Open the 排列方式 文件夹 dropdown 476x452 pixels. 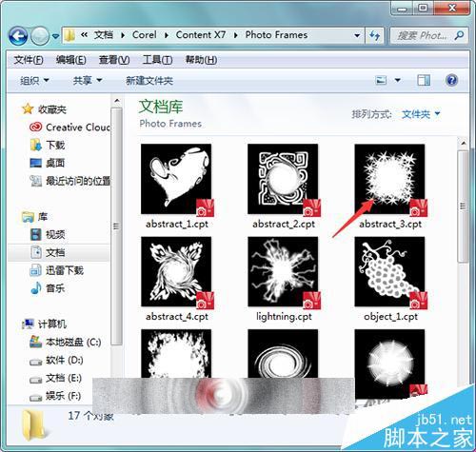click(x=421, y=114)
